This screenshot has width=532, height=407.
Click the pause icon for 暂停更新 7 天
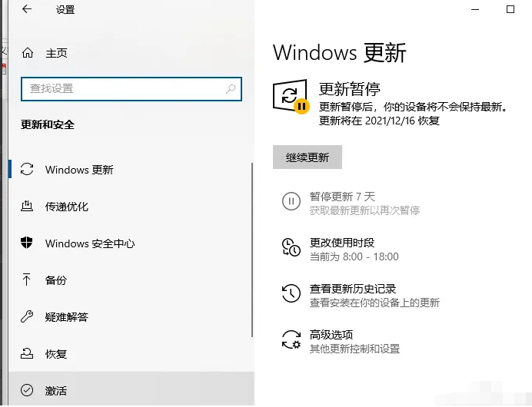point(291,202)
